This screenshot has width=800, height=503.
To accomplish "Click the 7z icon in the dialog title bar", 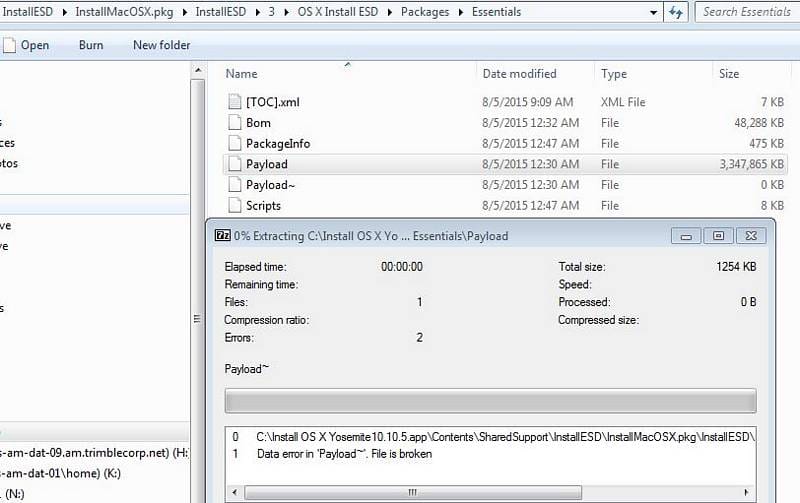I will click(222, 236).
